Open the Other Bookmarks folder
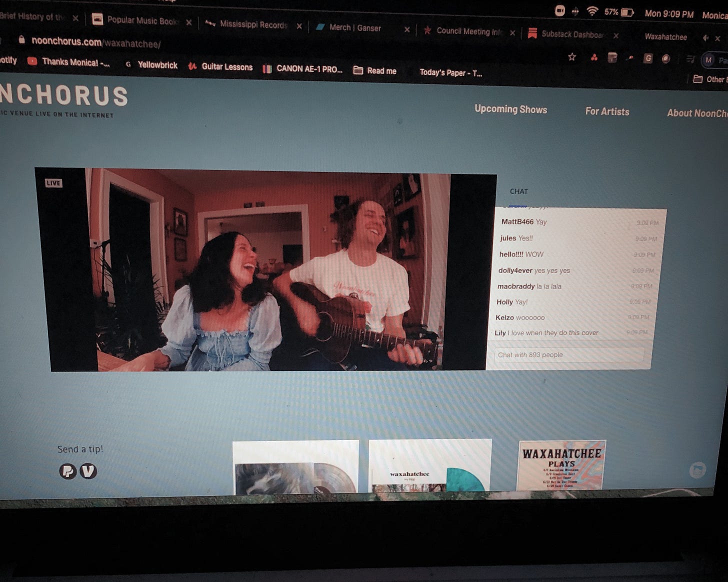The height and width of the screenshot is (582, 728). click(x=710, y=79)
